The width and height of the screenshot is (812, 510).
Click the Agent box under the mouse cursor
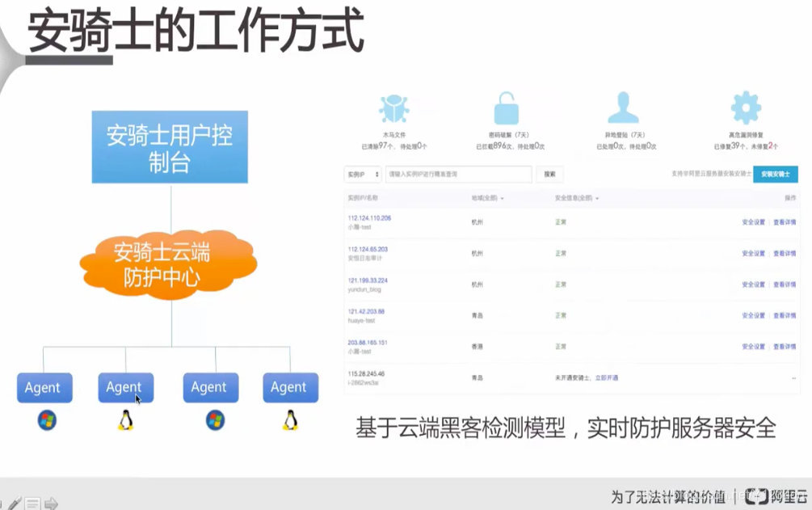click(x=126, y=388)
